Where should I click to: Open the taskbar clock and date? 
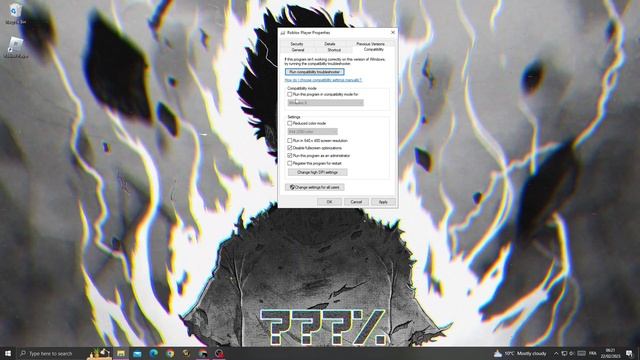click(x=611, y=353)
